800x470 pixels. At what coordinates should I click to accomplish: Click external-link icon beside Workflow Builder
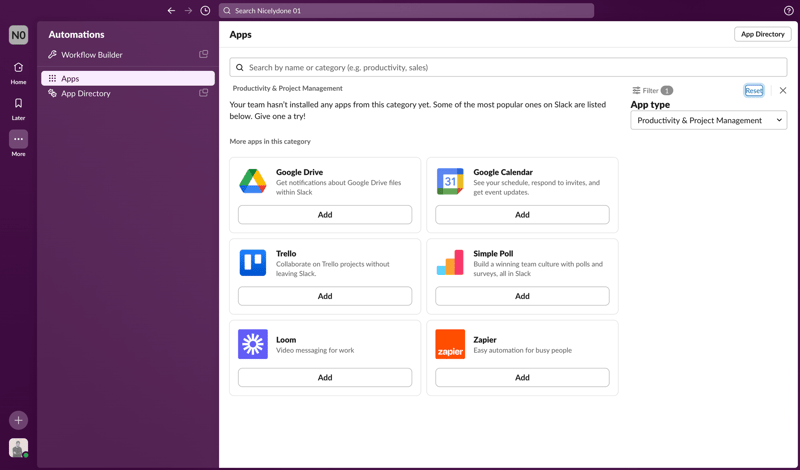pos(204,54)
